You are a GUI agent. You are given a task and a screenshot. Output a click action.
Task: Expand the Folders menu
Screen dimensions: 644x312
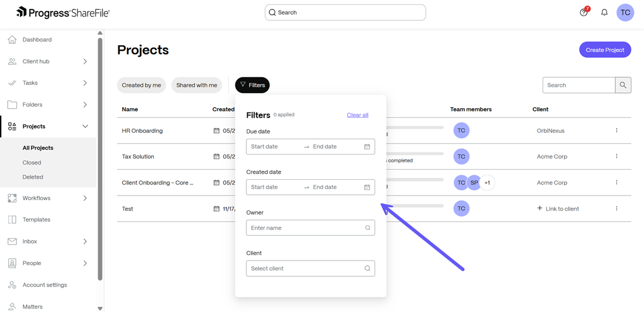point(85,105)
